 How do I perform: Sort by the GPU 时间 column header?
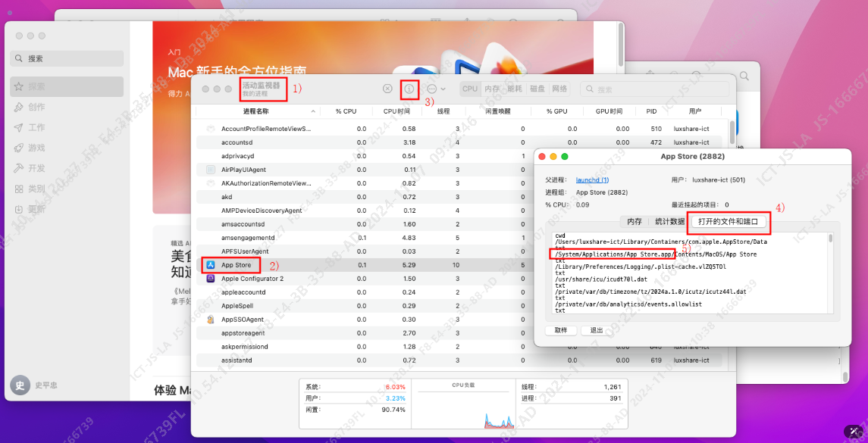tap(609, 111)
